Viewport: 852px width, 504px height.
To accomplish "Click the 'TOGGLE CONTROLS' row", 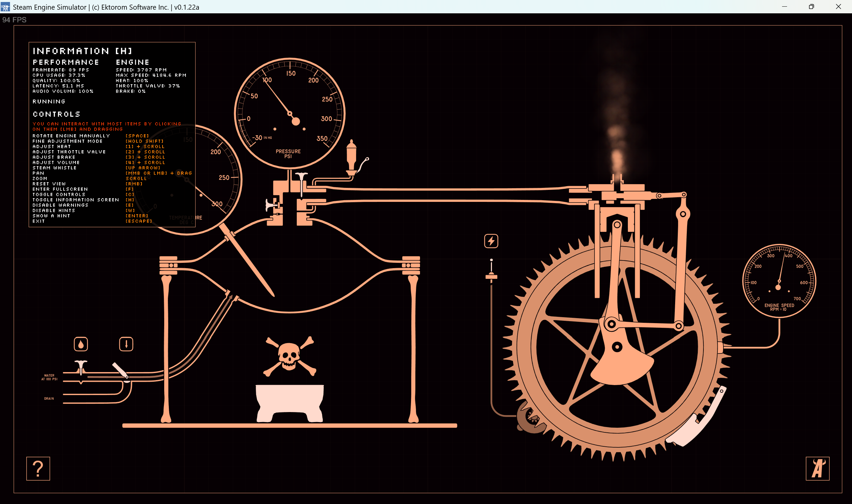I will [x=83, y=195].
